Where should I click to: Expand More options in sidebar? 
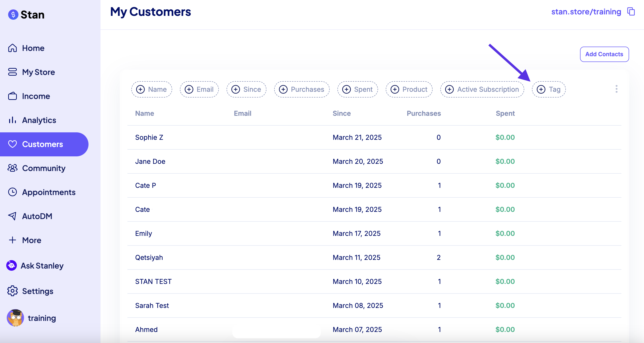[32, 240]
